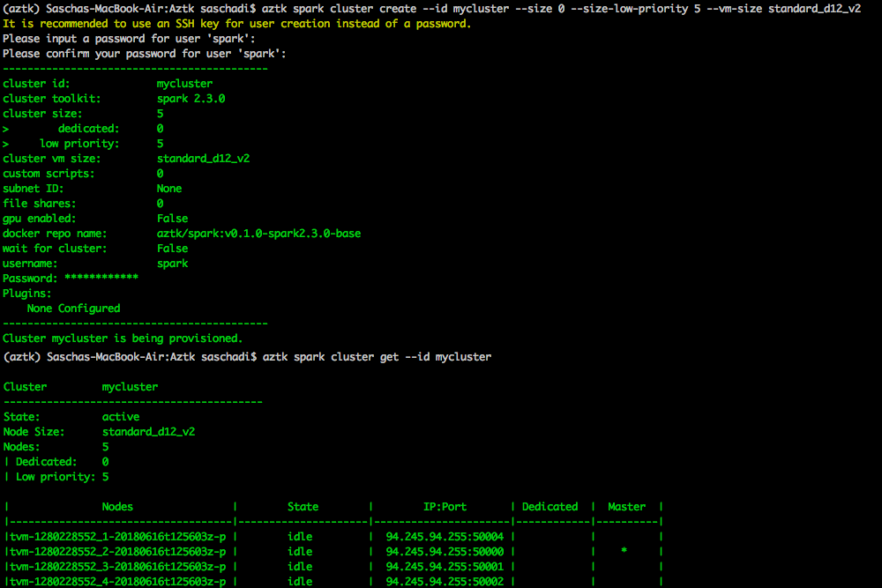Viewport: 882px width, 588px height.
Task: Click the Low priority: 5 value
Action: coord(104,476)
